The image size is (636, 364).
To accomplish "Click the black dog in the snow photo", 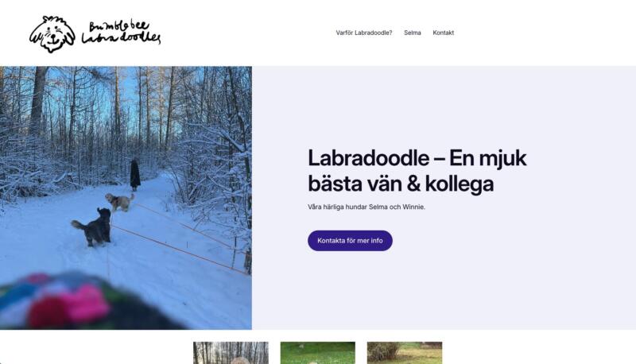I will coord(92,227).
